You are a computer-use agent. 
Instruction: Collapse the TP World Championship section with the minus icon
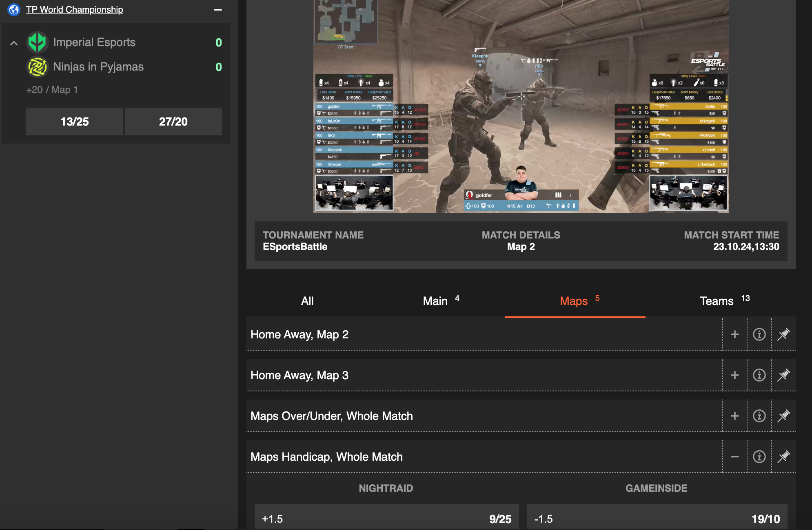(218, 9)
